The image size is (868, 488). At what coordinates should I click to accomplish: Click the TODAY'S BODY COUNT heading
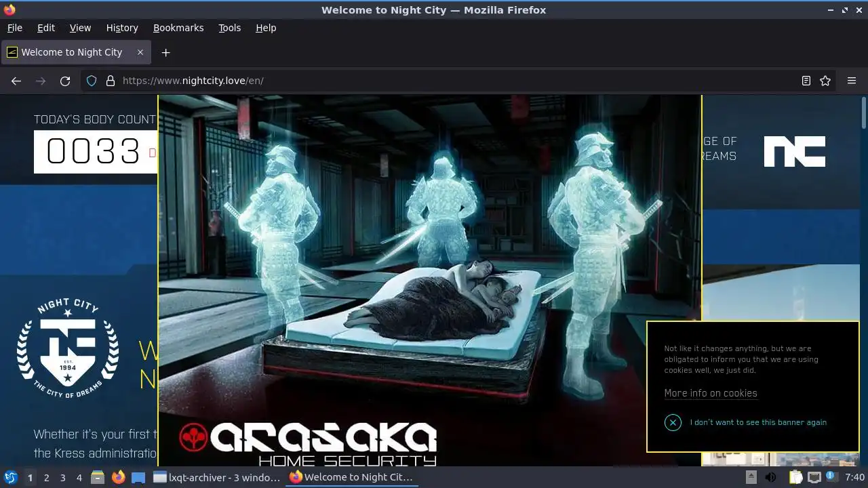click(95, 119)
